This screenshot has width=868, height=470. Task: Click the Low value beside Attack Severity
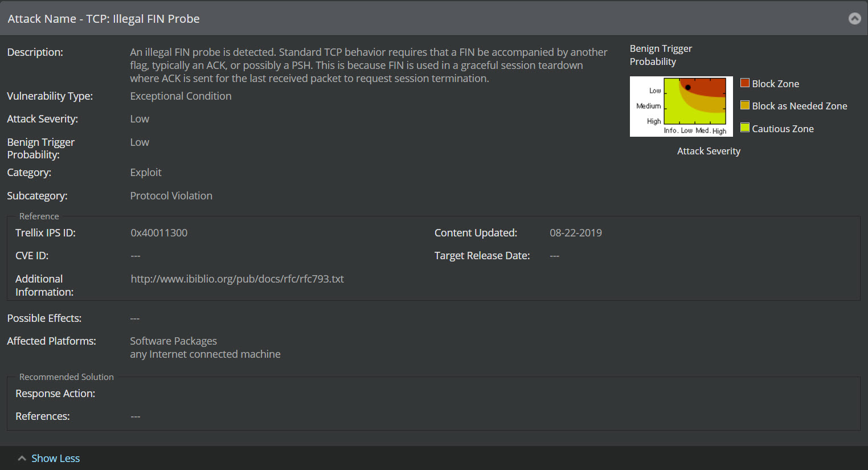tap(140, 119)
